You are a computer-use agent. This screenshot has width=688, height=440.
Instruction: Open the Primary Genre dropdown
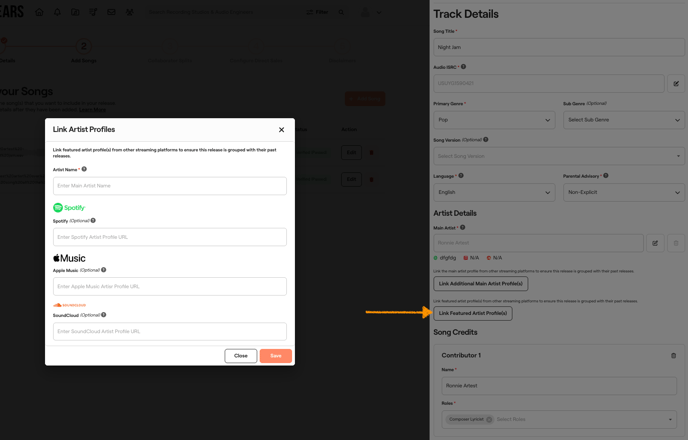[x=494, y=120]
